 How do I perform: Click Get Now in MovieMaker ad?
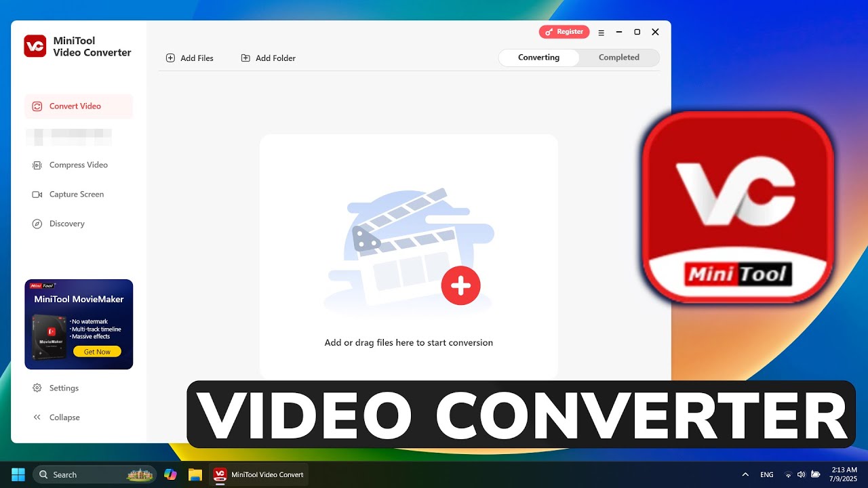coord(97,352)
